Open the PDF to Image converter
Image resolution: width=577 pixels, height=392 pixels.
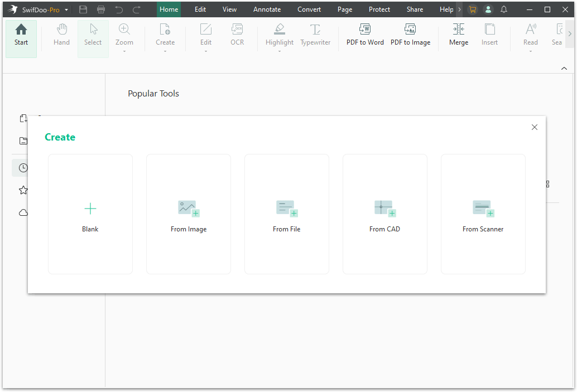410,35
